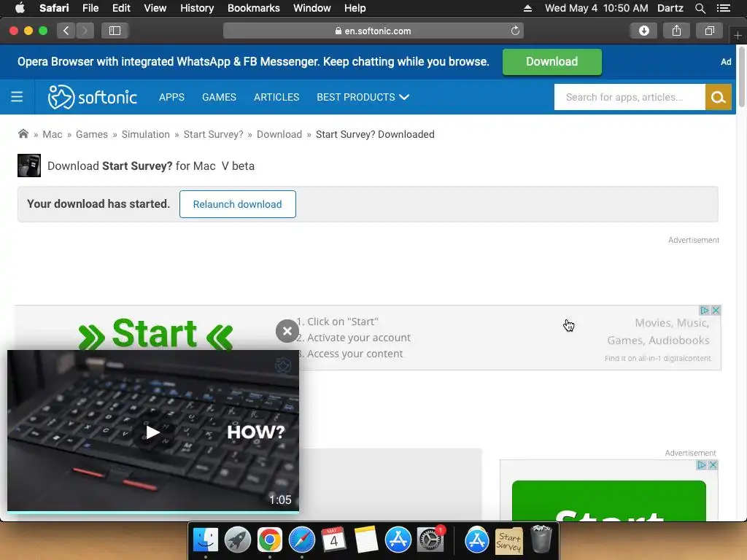This screenshot has height=560, width=747.
Task: Play the HOW? video
Action: 152,432
